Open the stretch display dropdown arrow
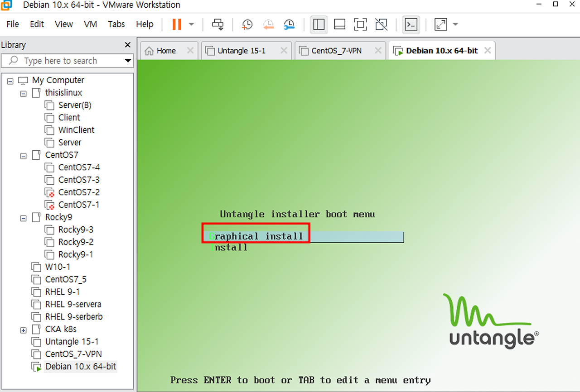Viewport: 580px width, 392px height. point(455,24)
